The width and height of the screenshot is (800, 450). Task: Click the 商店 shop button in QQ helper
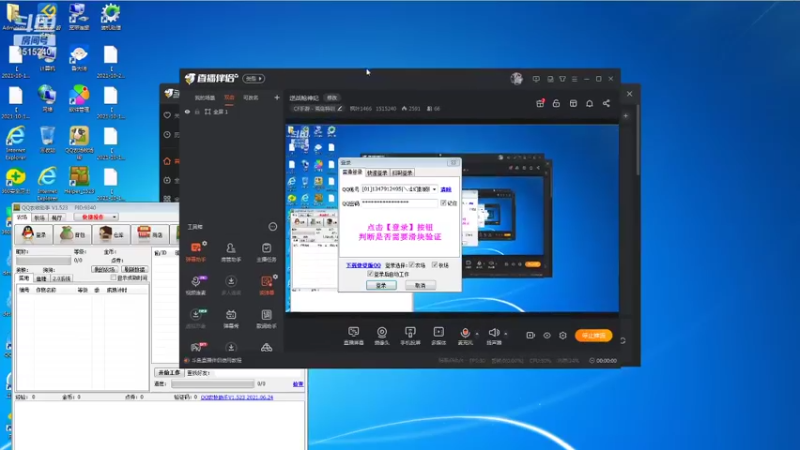(x=151, y=234)
